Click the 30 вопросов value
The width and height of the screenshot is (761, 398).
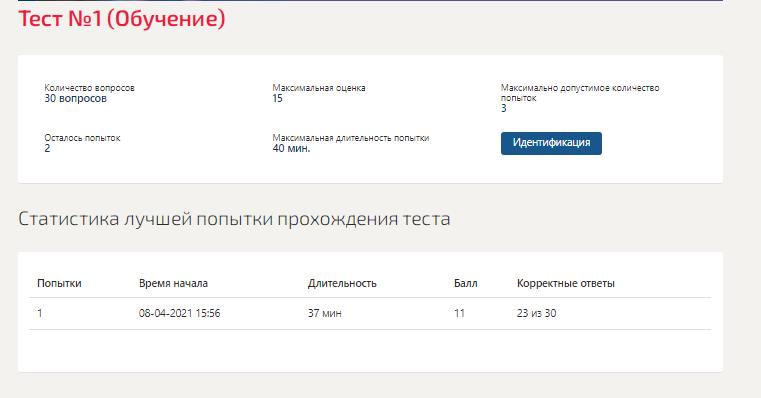tap(75, 99)
